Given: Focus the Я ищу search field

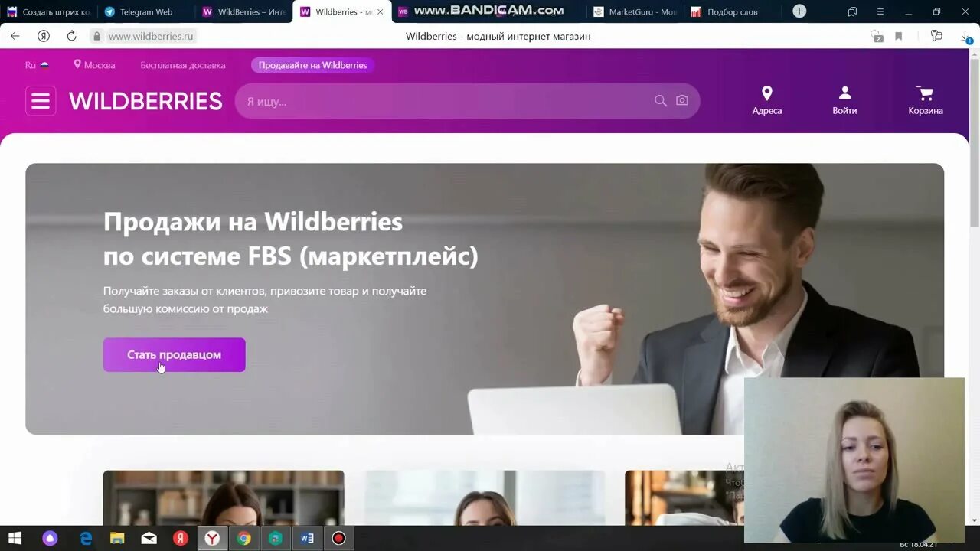Looking at the screenshot, I should (x=444, y=101).
